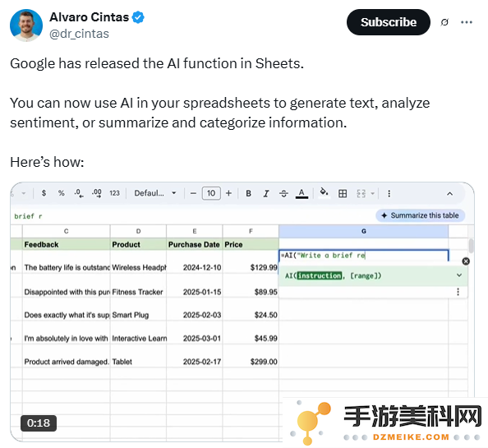Select column E header
The width and height of the screenshot is (488, 448).
coord(195,231)
